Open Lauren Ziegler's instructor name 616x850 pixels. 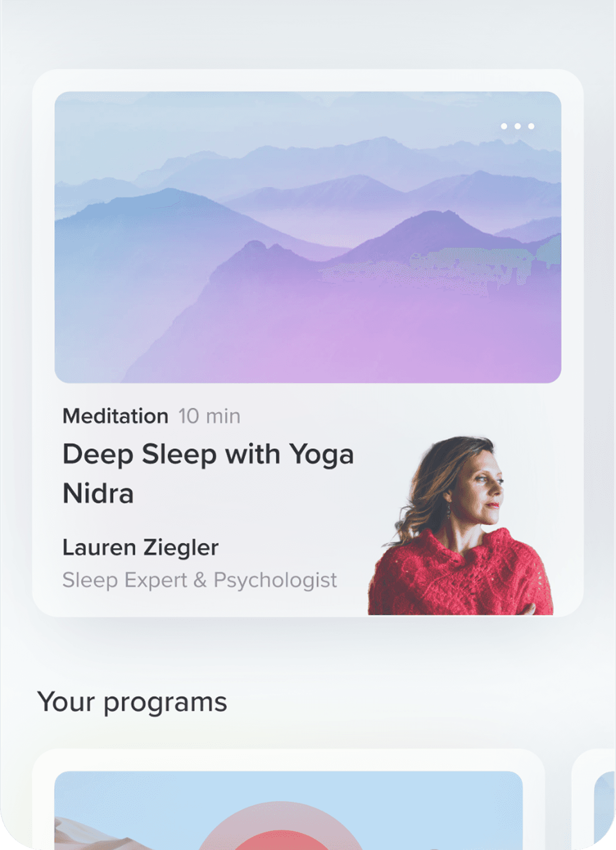click(x=141, y=548)
